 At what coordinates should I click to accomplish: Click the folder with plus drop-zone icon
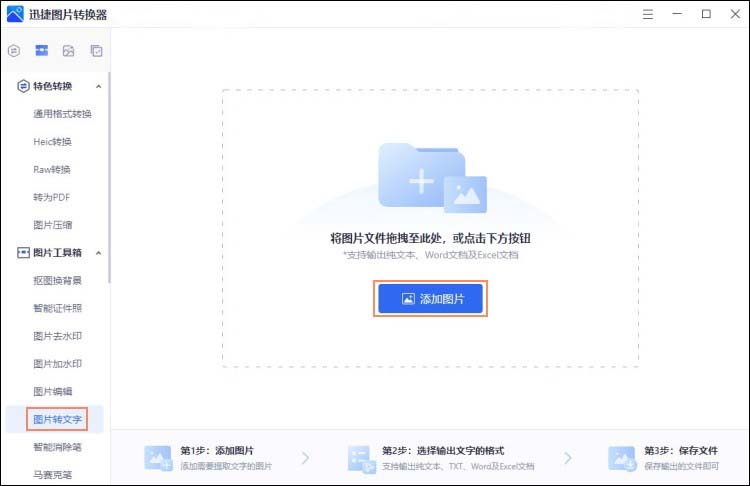pyautogui.click(x=432, y=177)
